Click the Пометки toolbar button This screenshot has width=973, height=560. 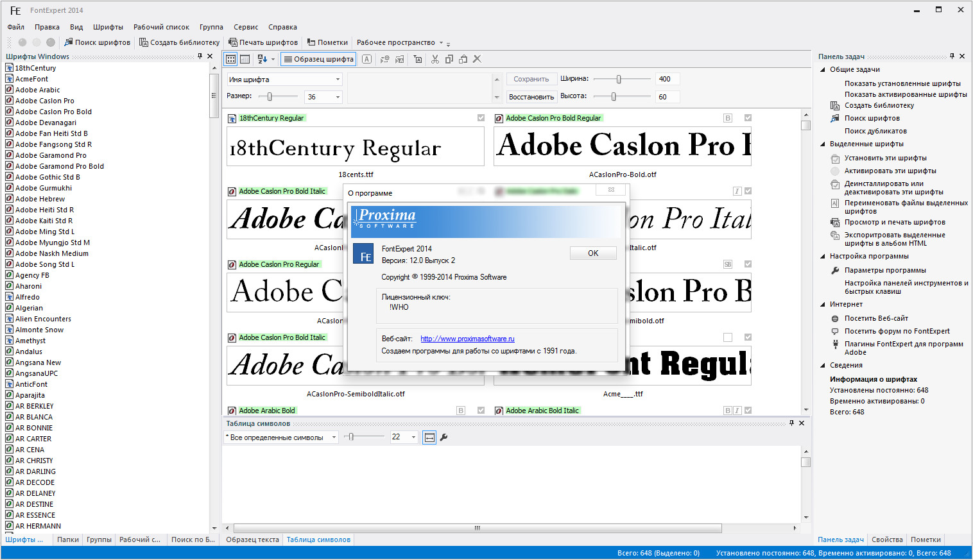328,42
